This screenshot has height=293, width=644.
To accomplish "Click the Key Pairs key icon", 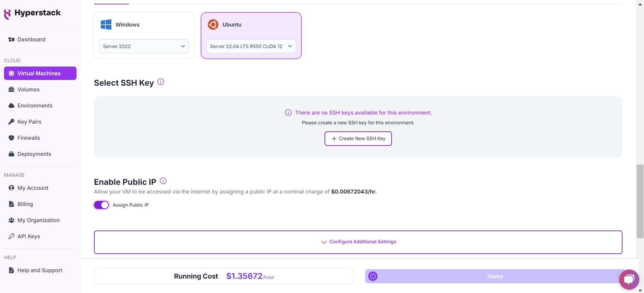I will pos(11,122).
